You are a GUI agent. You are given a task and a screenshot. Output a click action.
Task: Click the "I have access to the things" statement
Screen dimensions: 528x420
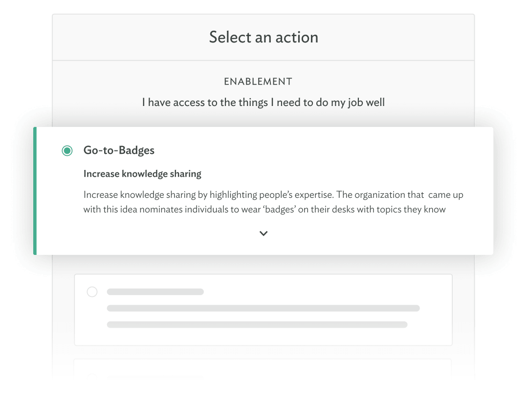pyautogui.click(x=264, y=103)
